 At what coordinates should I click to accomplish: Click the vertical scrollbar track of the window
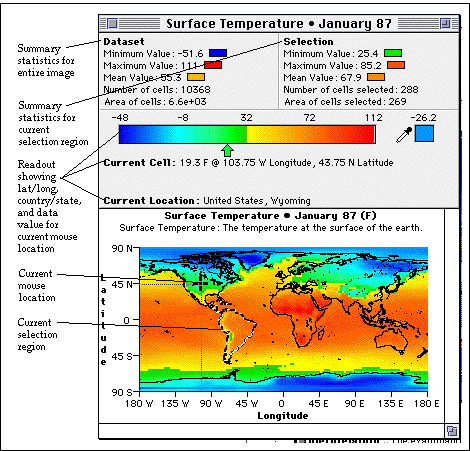point(452,316)
